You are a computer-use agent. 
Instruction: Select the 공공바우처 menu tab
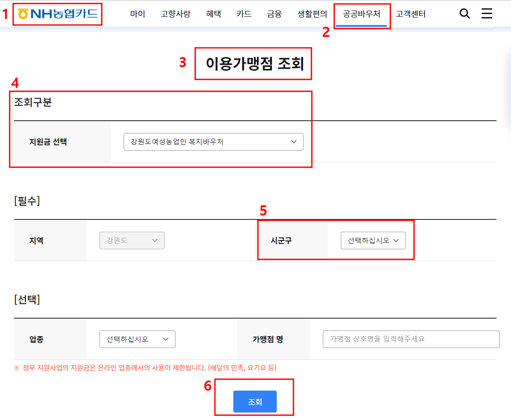362,14
